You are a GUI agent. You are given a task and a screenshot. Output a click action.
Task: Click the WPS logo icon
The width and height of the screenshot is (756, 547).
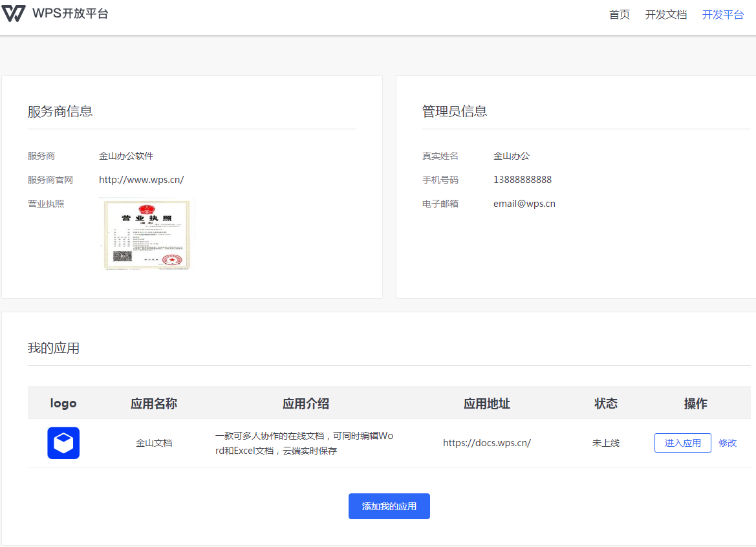coord(14,14)
